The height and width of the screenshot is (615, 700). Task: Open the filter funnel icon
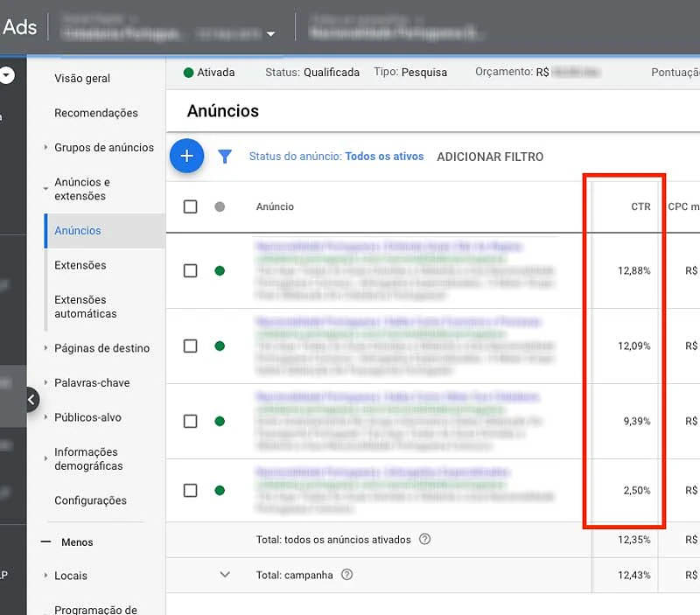225,157
